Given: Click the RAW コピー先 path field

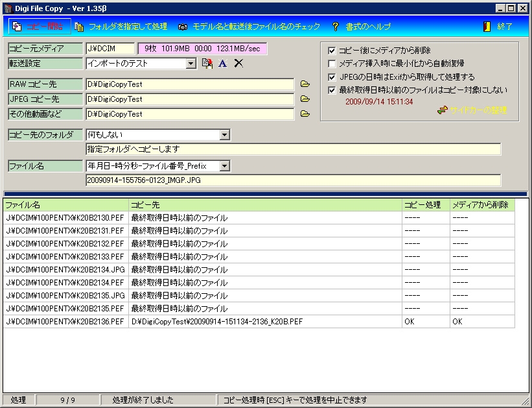Looking at the screenshot, I should (x=190, y=84).
